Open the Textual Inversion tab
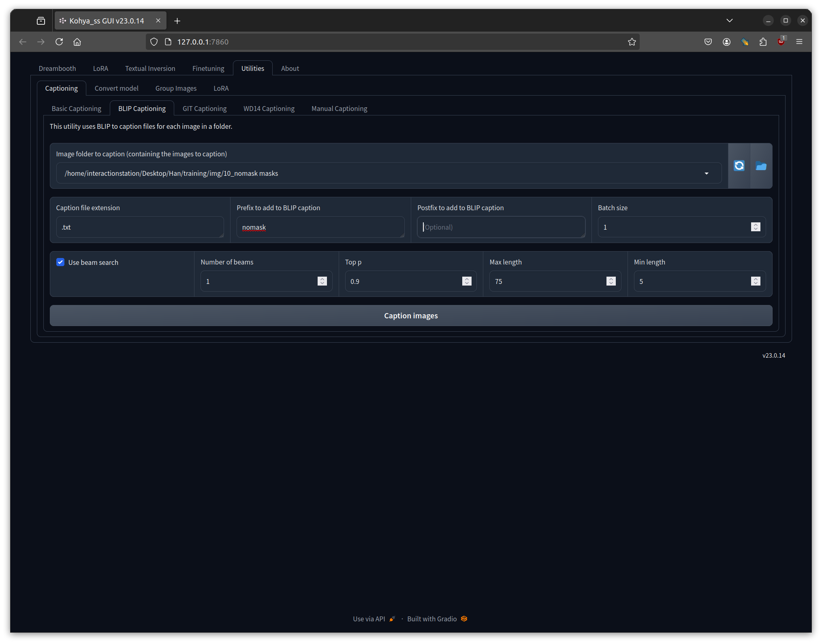The image size is (822, 644). click(x=150, y=68)
